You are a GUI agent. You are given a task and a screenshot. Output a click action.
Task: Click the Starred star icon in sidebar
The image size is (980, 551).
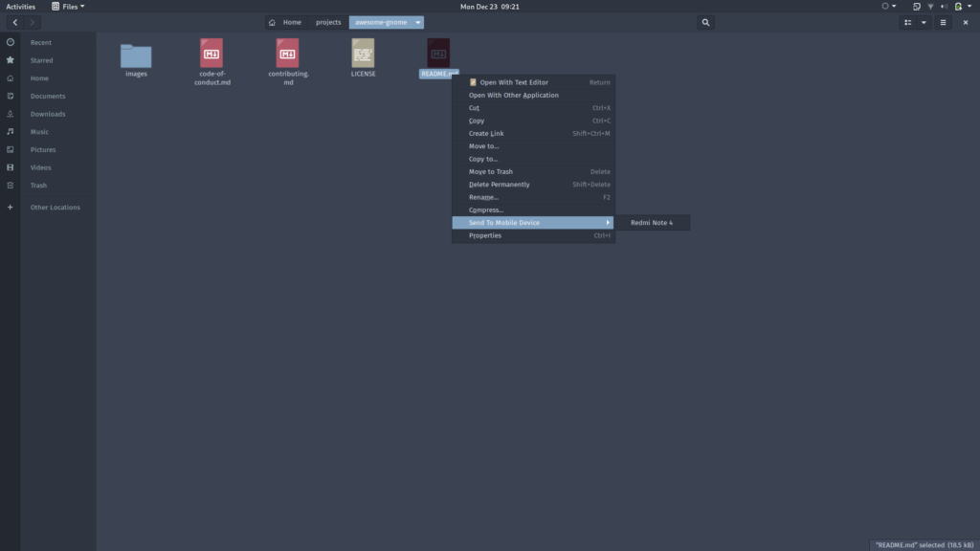click(x=11, y=60)
